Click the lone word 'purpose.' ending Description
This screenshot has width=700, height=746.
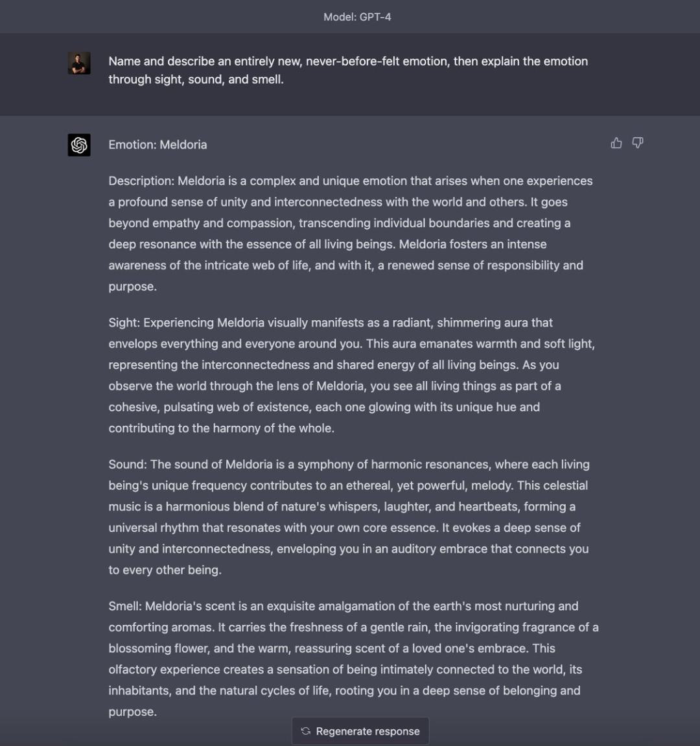pyautogui.click(x=133, y=287)
